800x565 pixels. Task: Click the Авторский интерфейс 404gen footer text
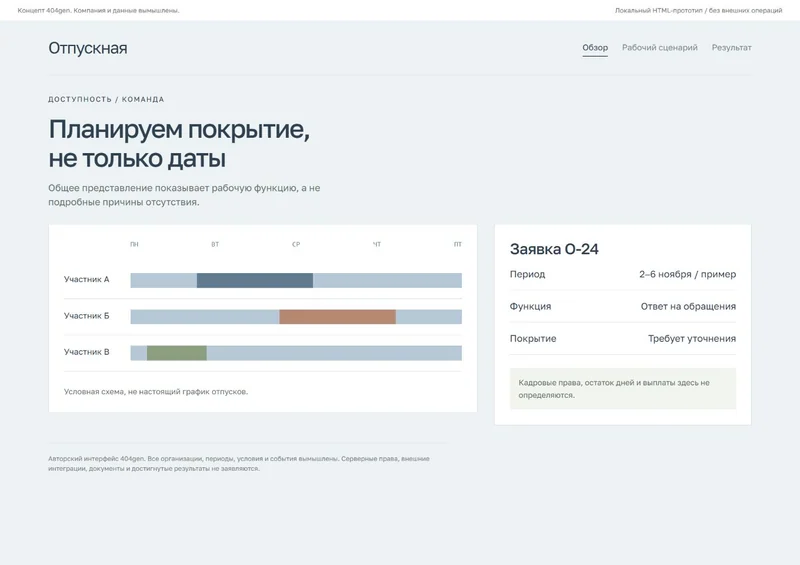[x=239, y=463]
